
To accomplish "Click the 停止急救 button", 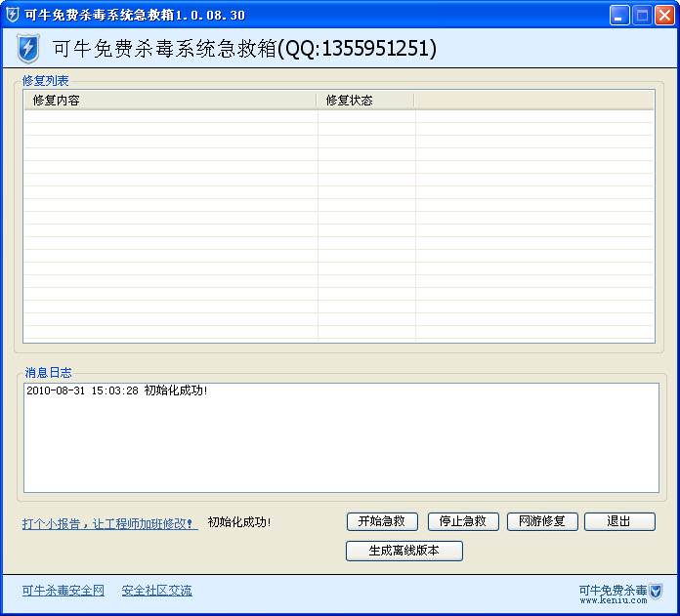I will pos(463,521).
